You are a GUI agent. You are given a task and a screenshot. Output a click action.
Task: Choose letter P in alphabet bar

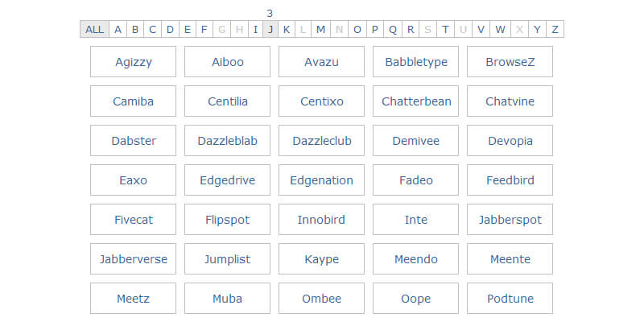tap(374, 30)
